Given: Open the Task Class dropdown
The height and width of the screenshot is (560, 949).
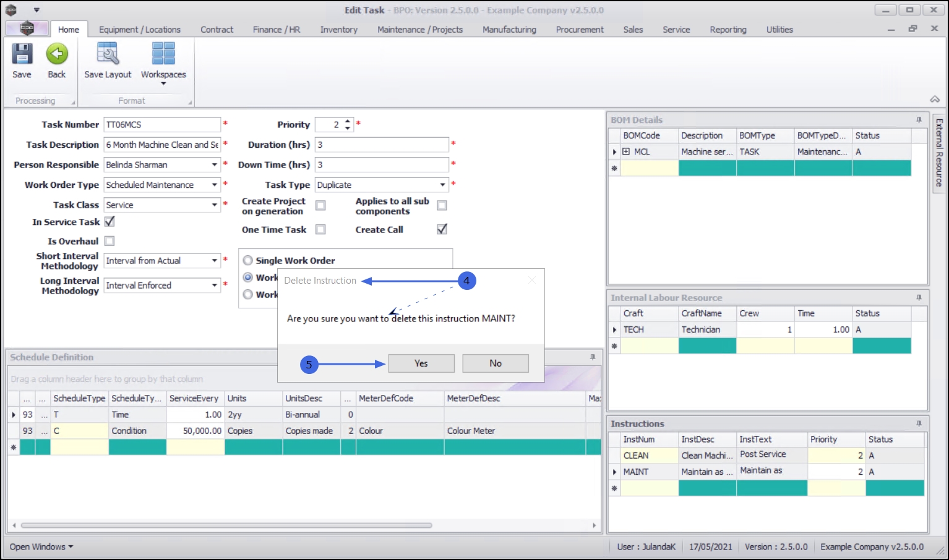Looking at the screenshot, I should pos(214,205).
